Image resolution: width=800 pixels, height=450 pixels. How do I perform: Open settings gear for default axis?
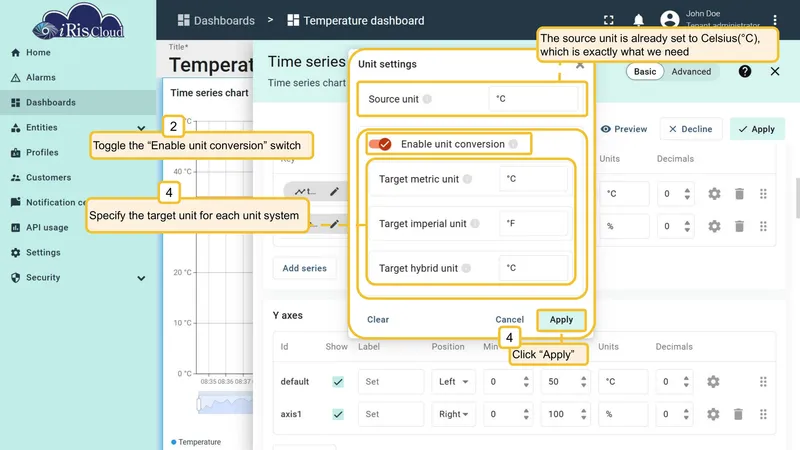[x=713, y=382]
